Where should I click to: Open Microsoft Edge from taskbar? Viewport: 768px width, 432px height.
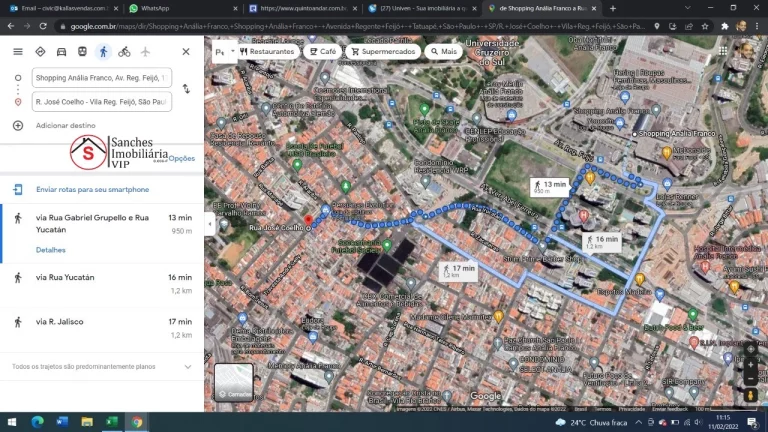click(x=37, y=422)
